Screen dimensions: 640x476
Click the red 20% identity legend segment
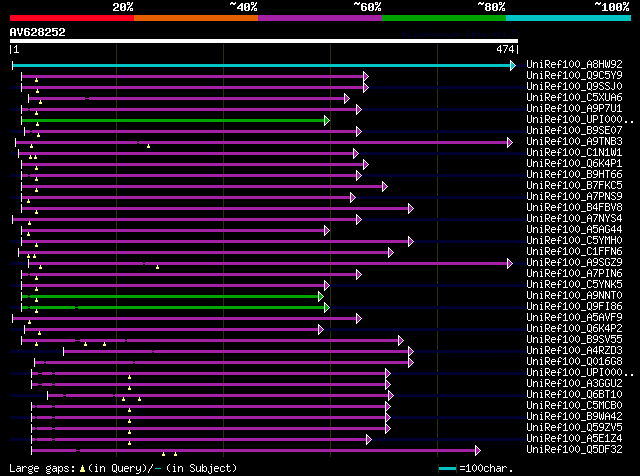72,18
